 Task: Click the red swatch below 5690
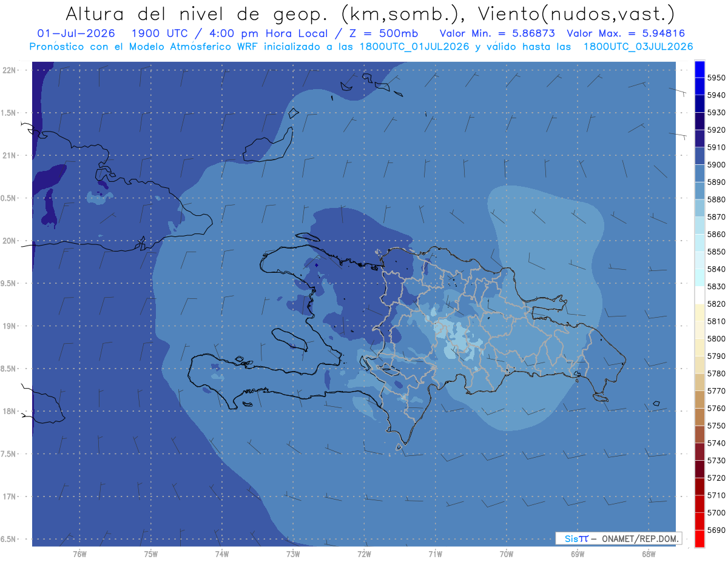pos(699,538)
